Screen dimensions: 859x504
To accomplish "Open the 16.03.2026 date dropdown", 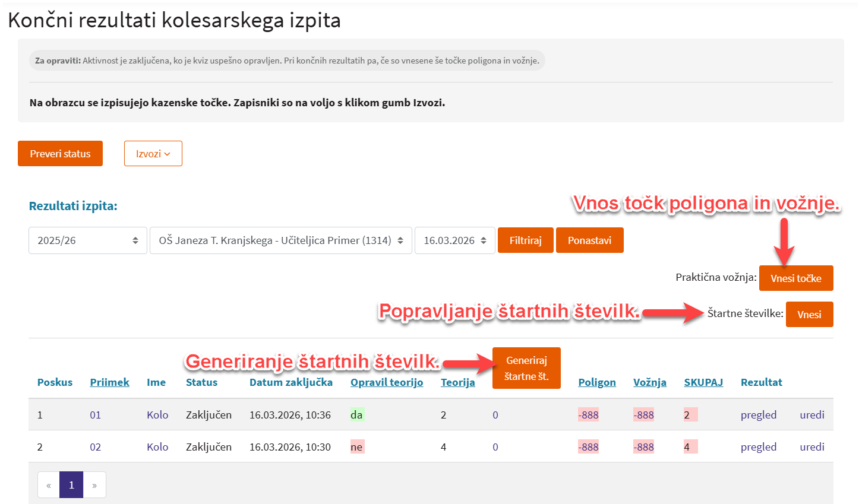I will coord(454,240).
